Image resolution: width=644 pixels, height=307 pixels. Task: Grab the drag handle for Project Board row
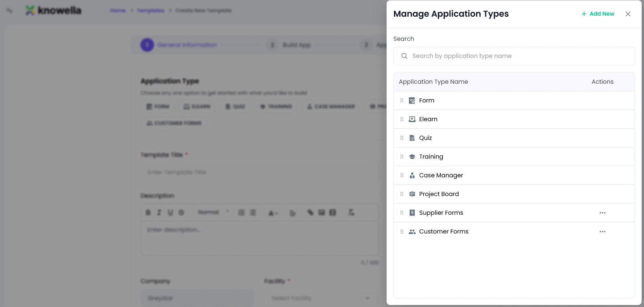pyautogui.click(x=402, y=194)
